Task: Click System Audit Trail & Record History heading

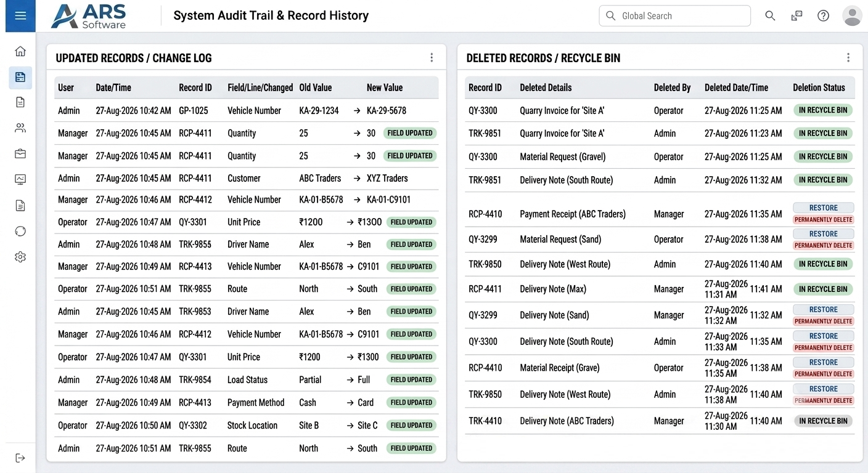Action: tap(271, 16)
